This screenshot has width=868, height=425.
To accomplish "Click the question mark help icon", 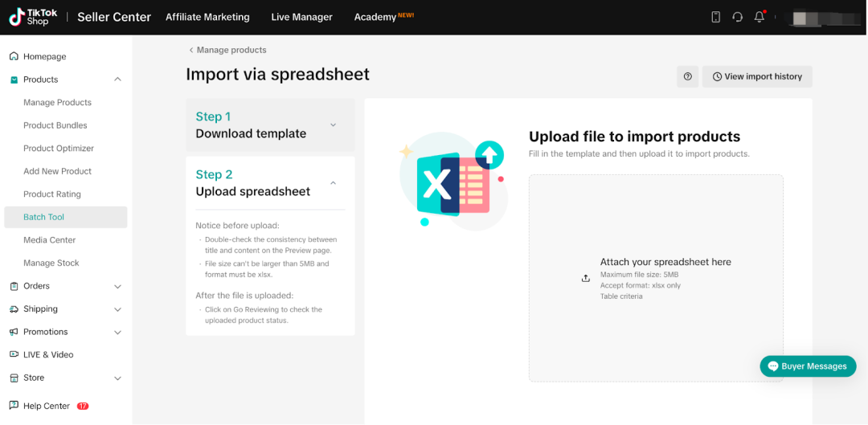I will point(687,76).
